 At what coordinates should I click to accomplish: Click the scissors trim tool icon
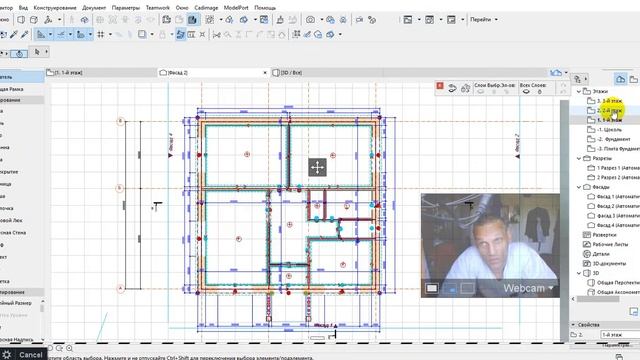[216, 35]
